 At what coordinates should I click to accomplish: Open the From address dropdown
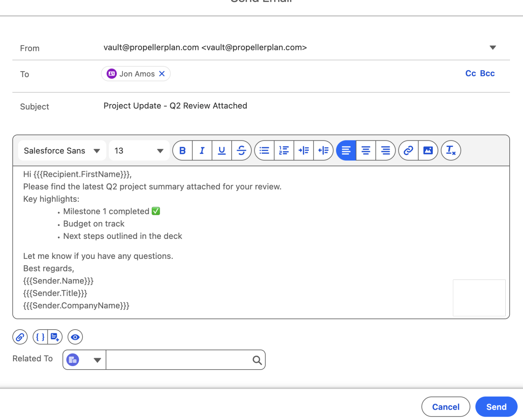coord(493,47)
